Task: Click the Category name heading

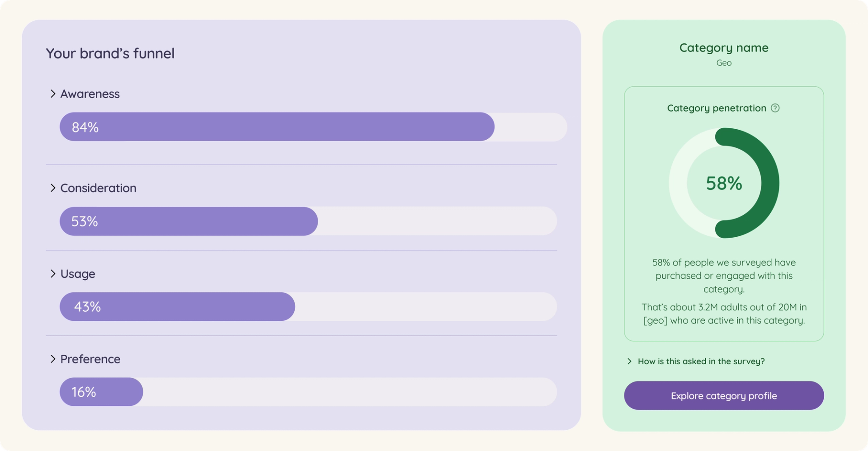Action: (x=724, y=47)
